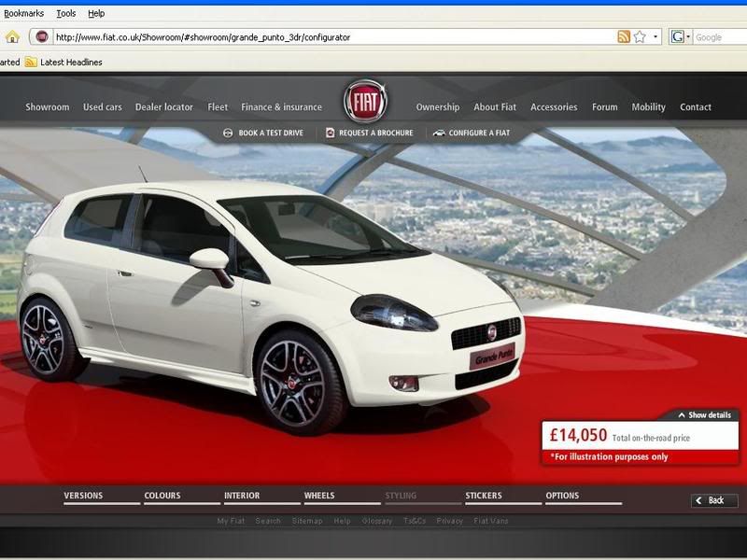Click the £14,050 on-the-road price
The image size is (747, 560).
pos(578,435)
